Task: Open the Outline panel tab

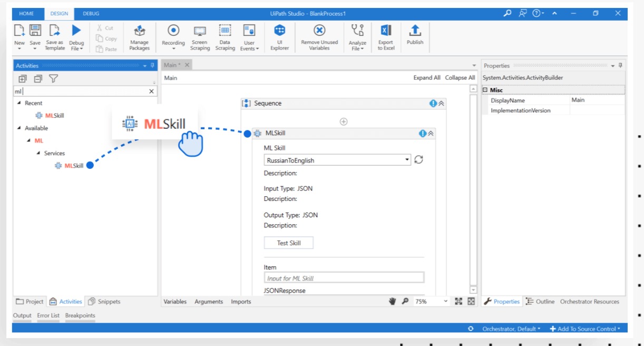Action: point(540,302)
